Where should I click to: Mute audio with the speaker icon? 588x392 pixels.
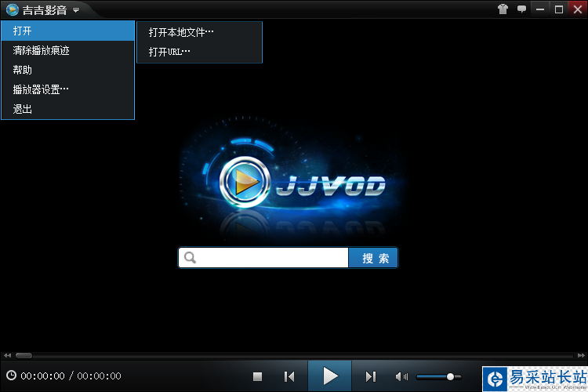(401, 376)
